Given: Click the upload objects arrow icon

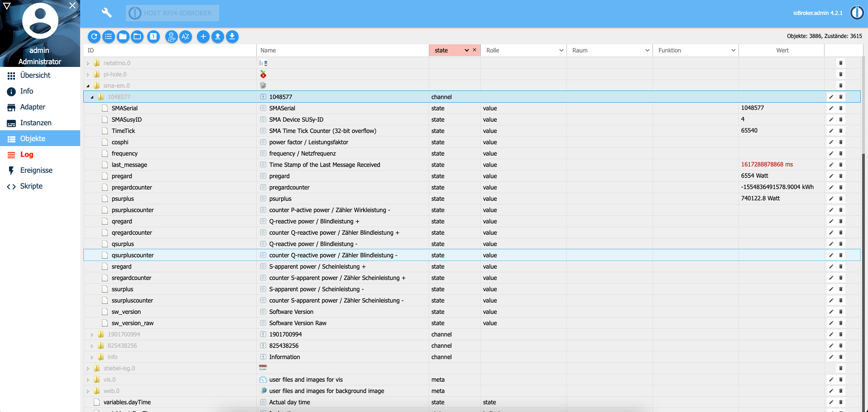Looking at the screenshot, I should (x=218, y=37).
